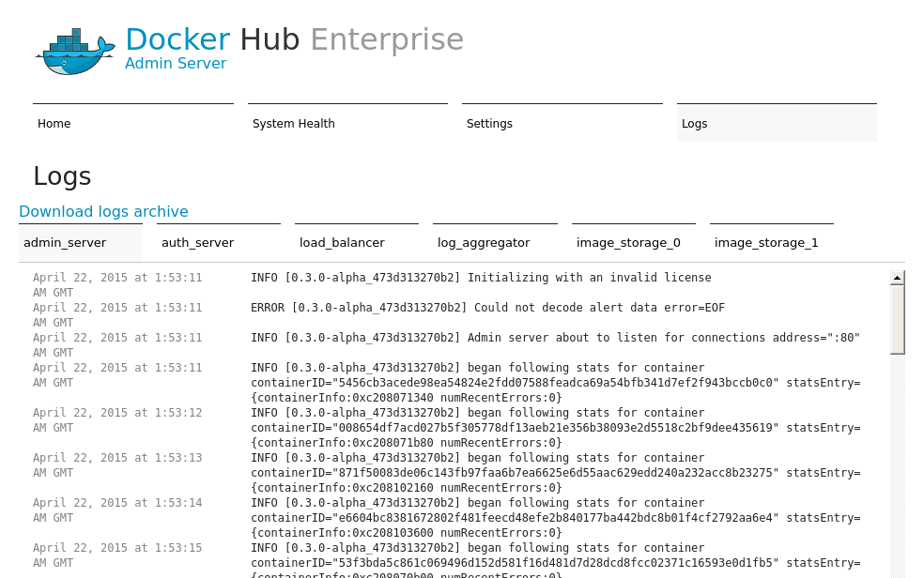Click the timestamp 1:53:12 entry
The width and height of the screenshot is (924, 578).
click(117, 419)
